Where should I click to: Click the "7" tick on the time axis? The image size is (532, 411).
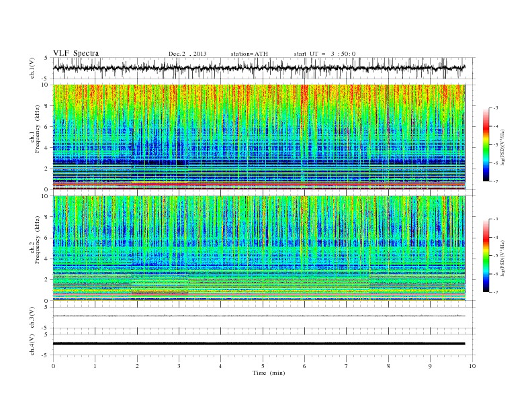347,366
